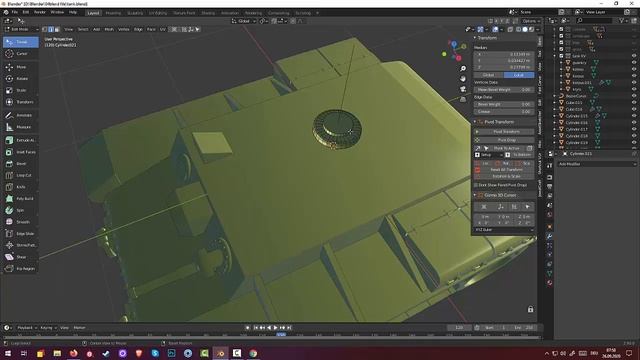
Task: Select the Move tool
Action: 20,67
